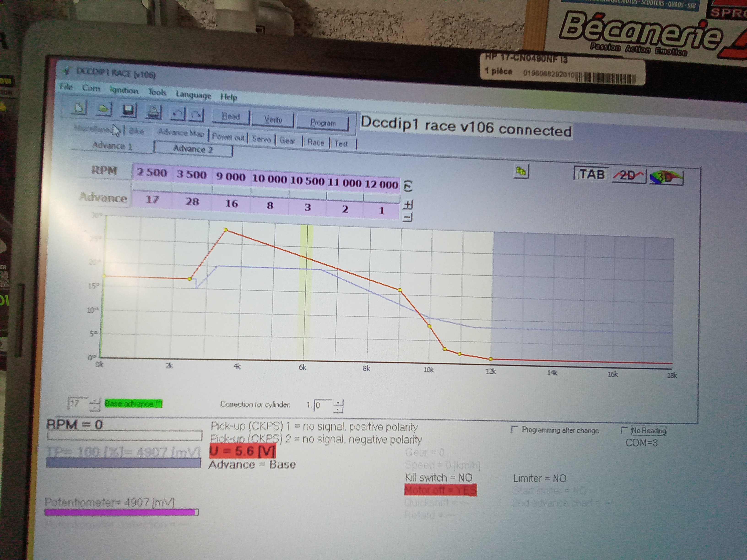747x560 pixels.
Task: Open the Test tab
Action: coord(341,144)
